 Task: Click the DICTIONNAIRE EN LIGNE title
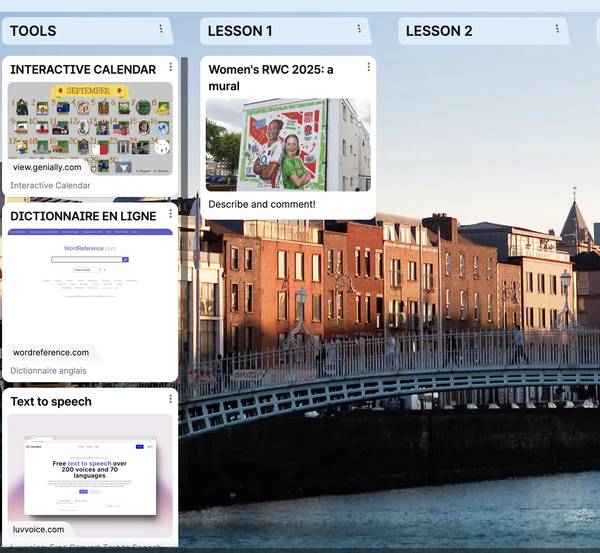point(83,216)
